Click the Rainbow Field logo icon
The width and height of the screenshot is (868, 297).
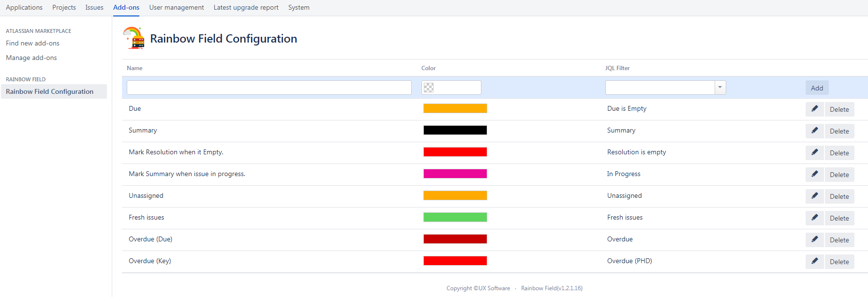click(134, 38)
